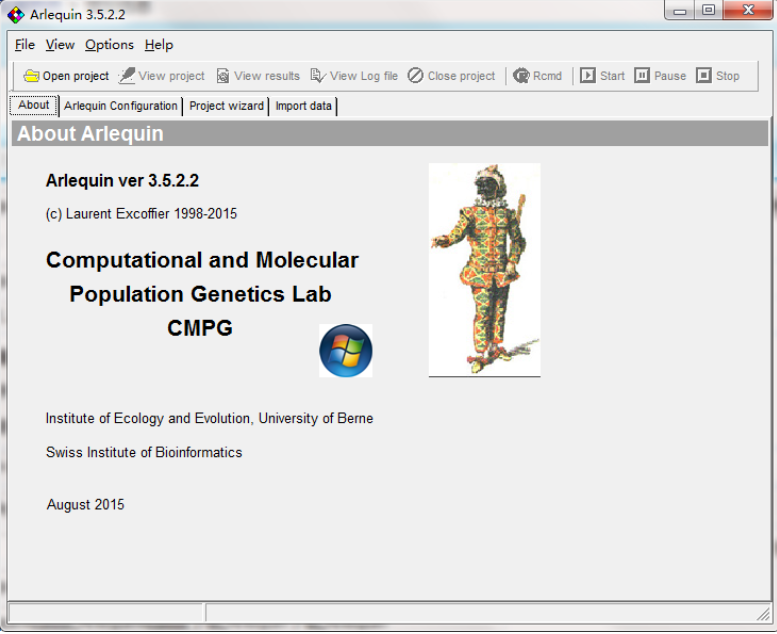Click the View Log file label
This screenshot has height=634, width=777.
tap(364, 76)
